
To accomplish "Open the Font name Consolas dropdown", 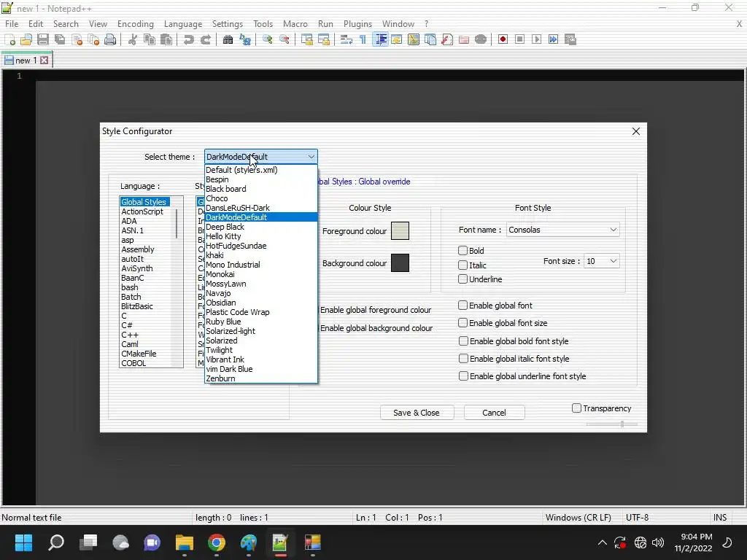I will pos(562,230).
